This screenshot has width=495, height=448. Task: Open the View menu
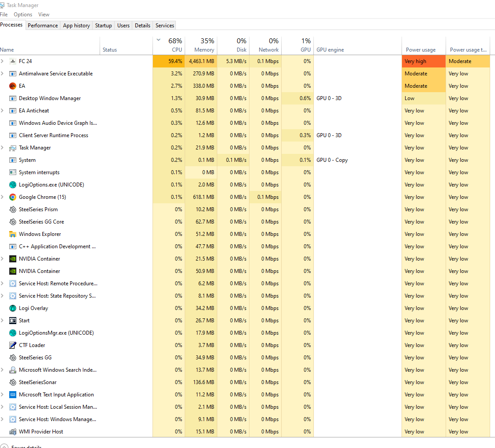(x=44, y=15)
